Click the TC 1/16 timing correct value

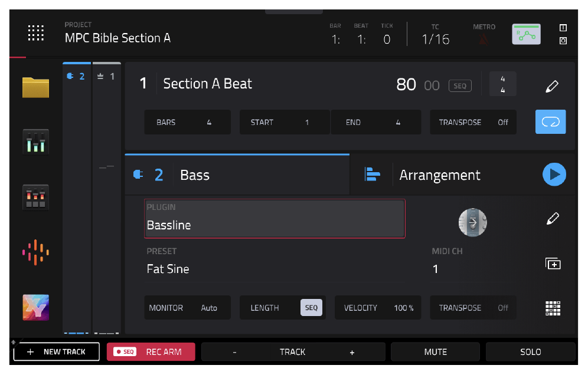pos(435,40)
